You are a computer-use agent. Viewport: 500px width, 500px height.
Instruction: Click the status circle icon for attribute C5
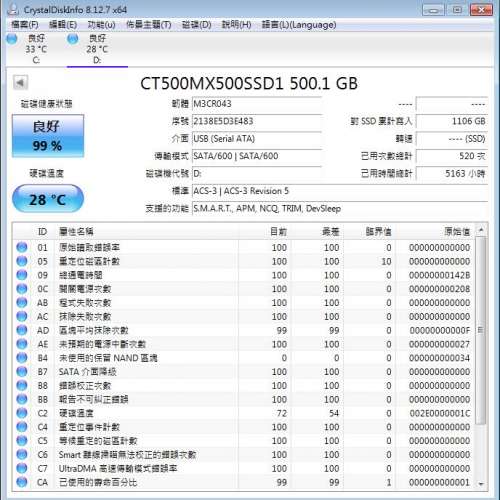coord(22,441)
